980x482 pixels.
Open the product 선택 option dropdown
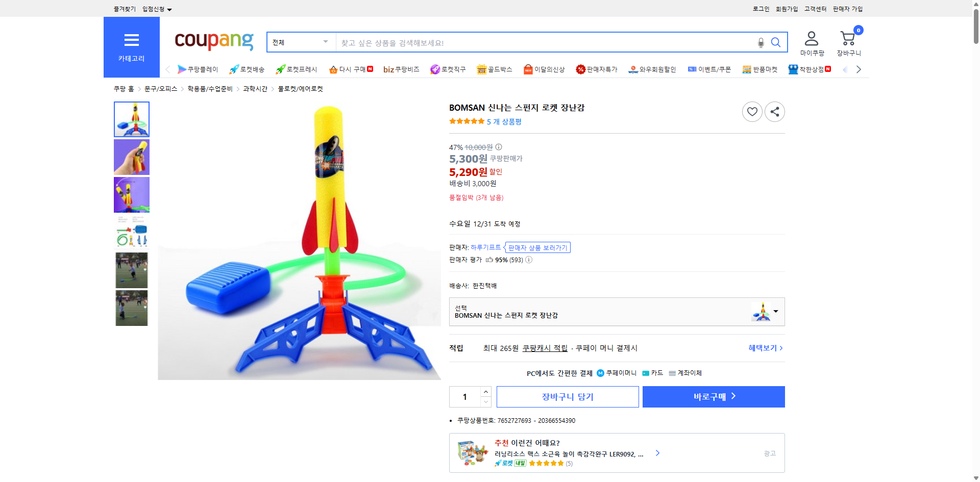tap(775, 312)
